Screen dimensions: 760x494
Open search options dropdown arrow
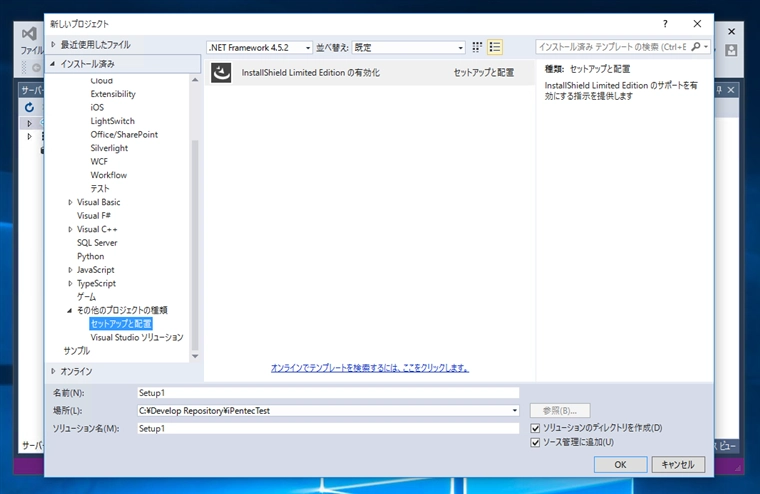(x=706, y=47)
